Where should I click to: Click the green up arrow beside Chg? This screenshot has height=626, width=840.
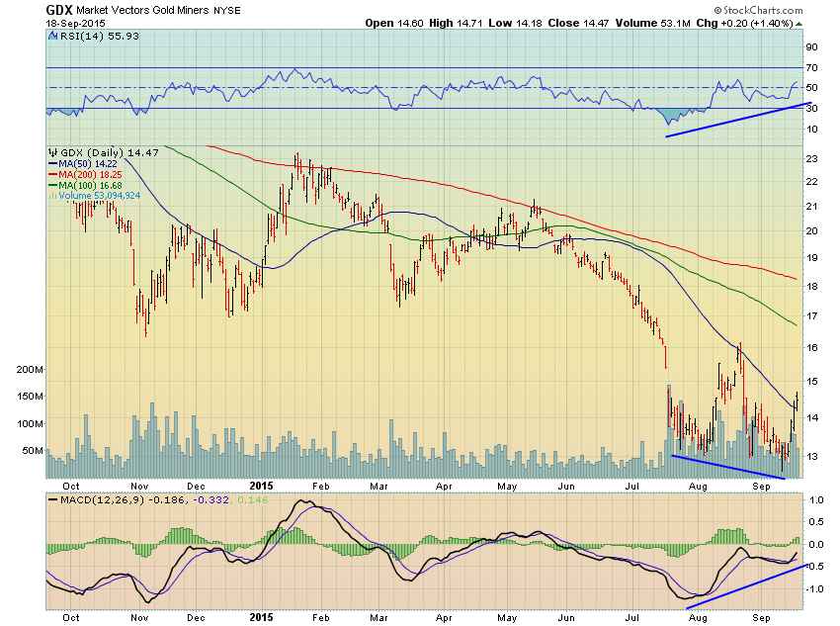[798, 24]
